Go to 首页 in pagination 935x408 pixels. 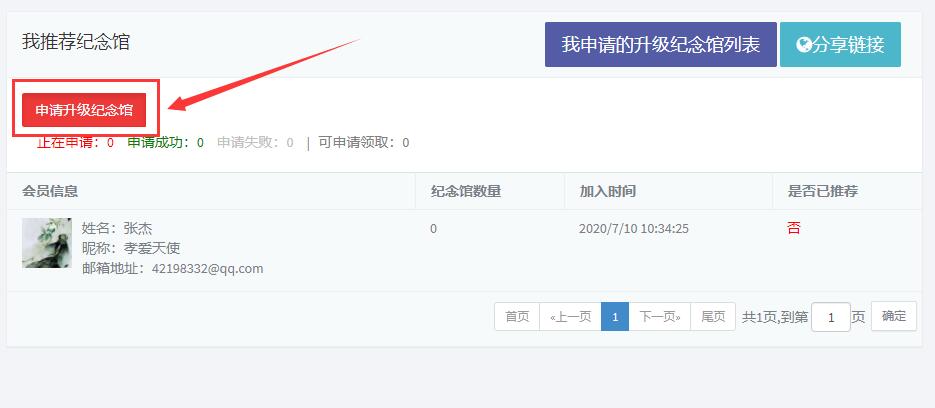tap(517, 317)
